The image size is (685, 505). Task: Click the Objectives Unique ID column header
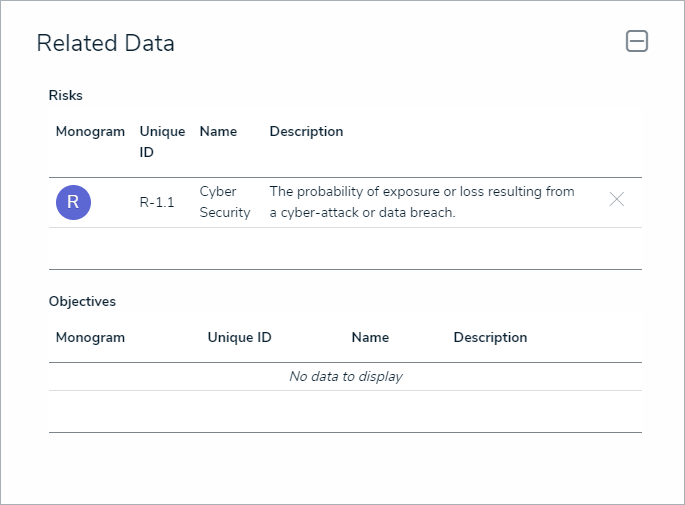pos(239,337)
